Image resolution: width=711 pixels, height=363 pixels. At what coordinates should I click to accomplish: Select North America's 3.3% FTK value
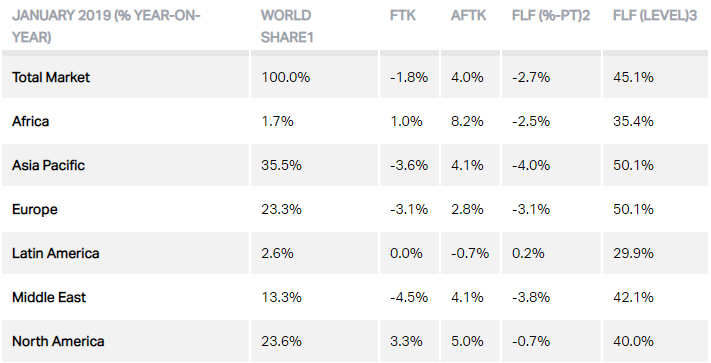[406, 341]
